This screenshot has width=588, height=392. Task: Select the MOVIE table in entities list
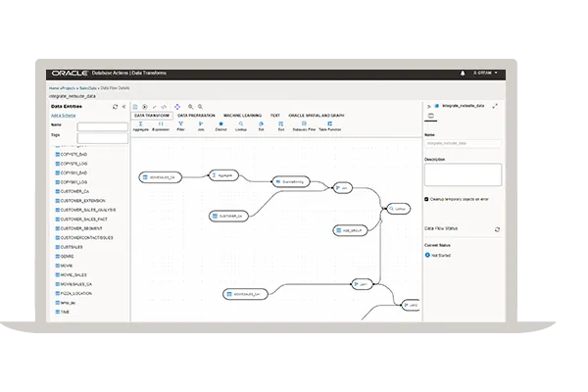click(67, 265)
